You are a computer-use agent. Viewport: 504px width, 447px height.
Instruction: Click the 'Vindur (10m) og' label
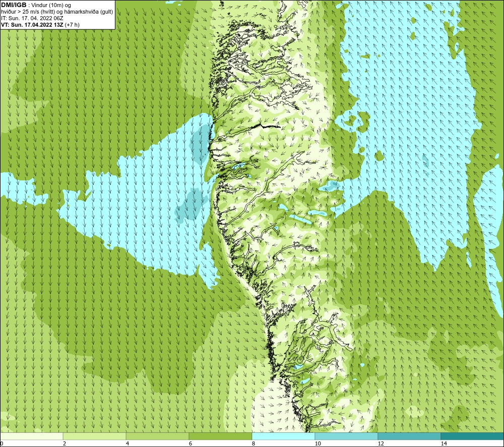click(x=51, y=6)
